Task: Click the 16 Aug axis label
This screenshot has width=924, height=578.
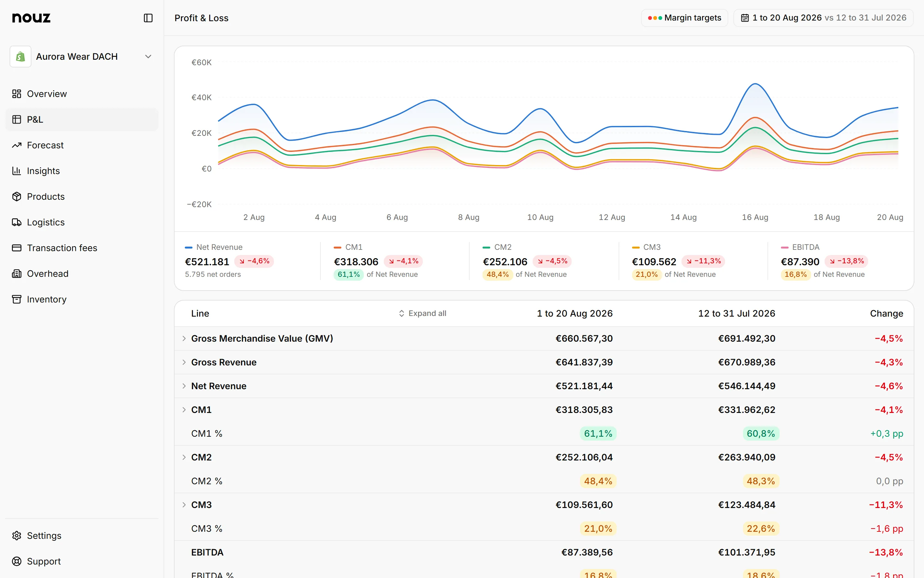Action: click(755, 217)
